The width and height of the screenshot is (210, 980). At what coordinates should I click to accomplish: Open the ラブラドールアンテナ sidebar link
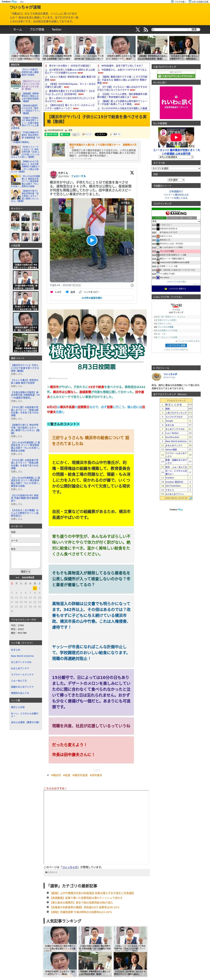pos(22,675)
